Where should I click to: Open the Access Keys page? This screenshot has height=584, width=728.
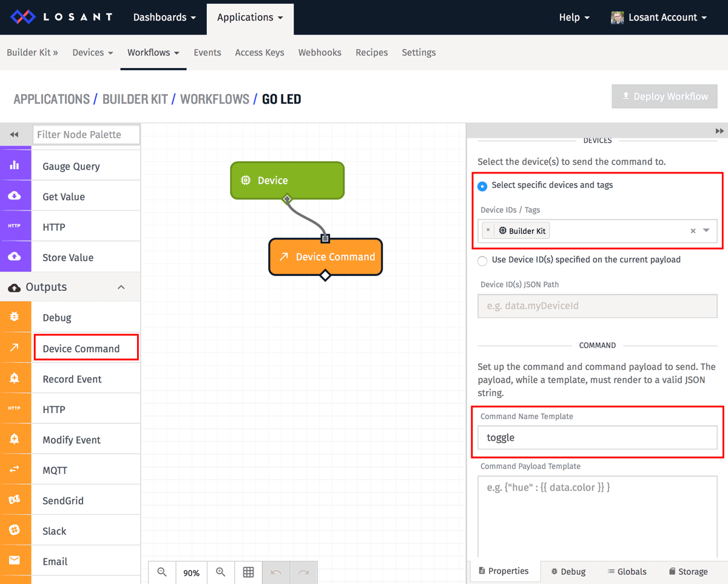(x=260, y=53)
